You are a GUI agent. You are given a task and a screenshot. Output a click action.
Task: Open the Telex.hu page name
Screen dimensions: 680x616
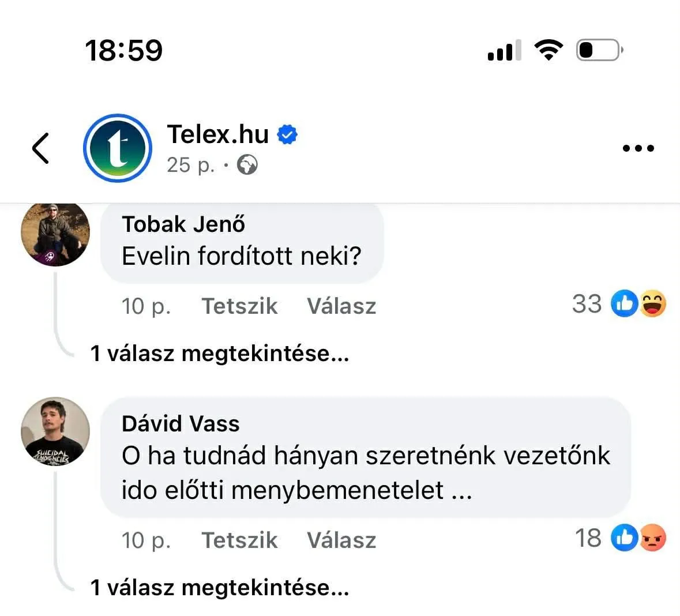point(217,134)
